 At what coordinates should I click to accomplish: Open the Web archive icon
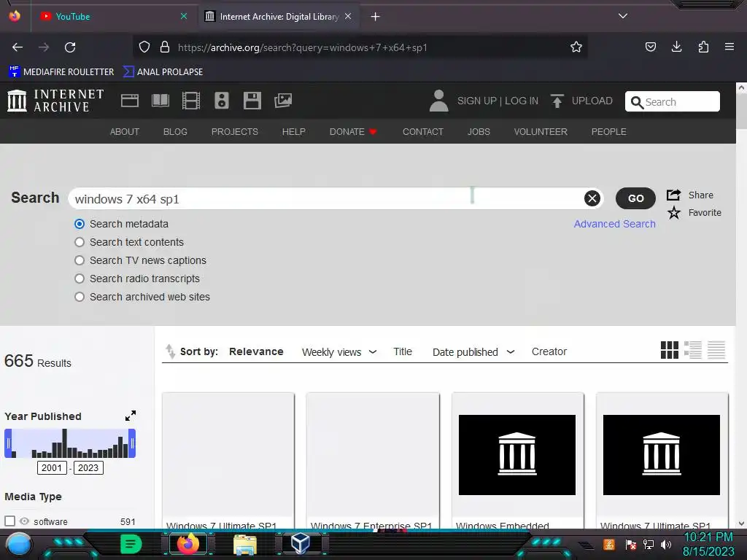[x=130, y=101]
